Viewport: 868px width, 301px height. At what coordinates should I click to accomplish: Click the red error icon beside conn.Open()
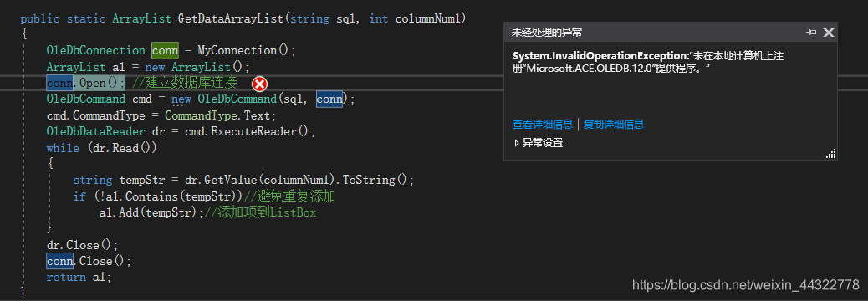click(x=259, y=84)
